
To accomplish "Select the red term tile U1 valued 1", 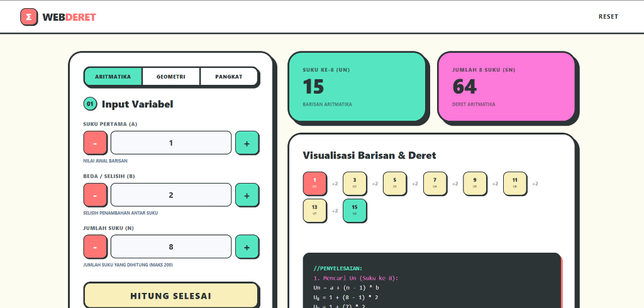I will [314, 183].
